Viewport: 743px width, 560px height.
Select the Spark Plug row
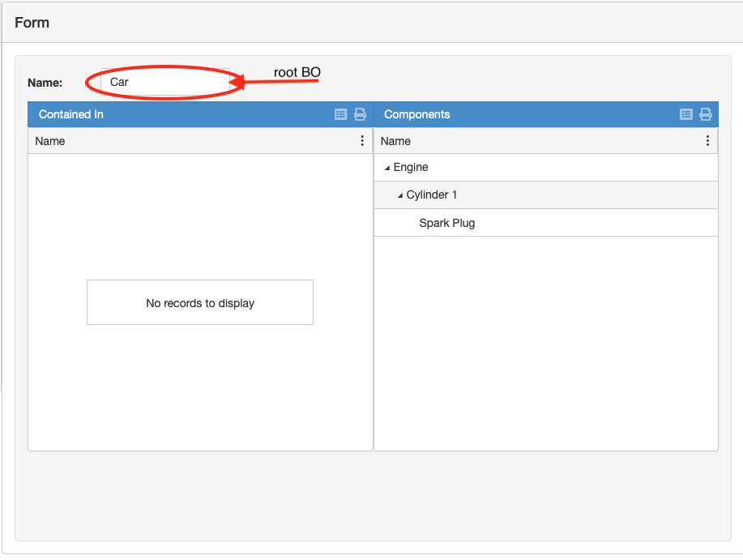[546, 223]
